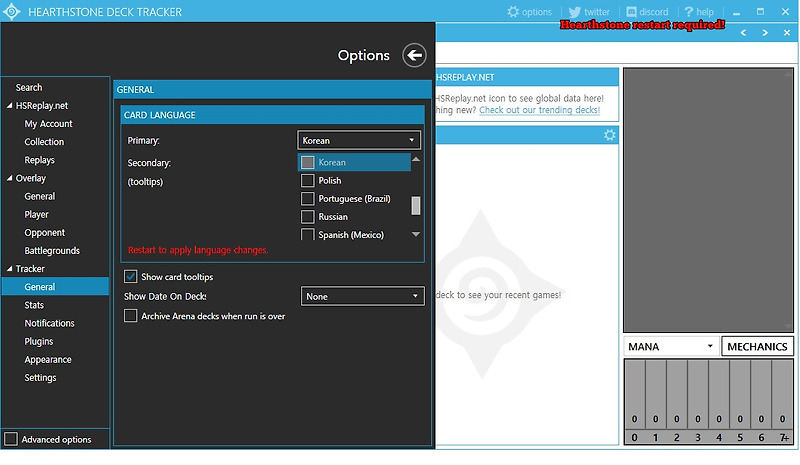
Task: Follow Check out our trending decks link
Action: 539,110
